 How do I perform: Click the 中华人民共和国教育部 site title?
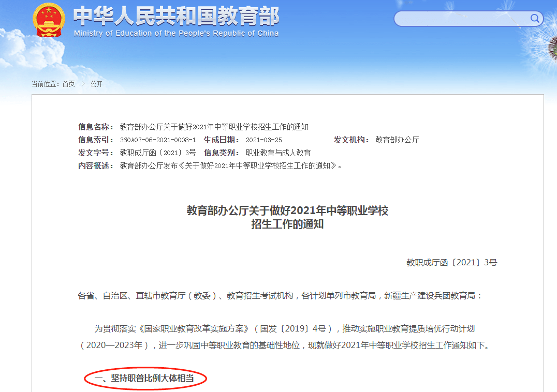[176, 17]
